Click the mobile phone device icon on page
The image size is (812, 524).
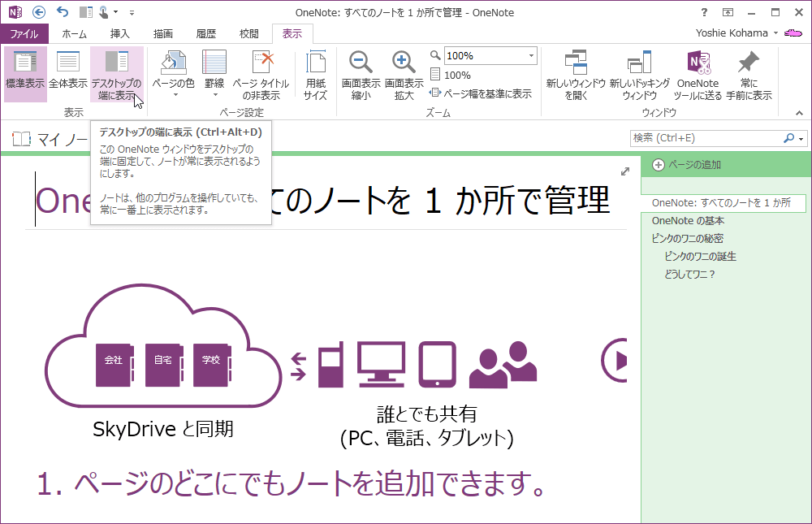331,364
